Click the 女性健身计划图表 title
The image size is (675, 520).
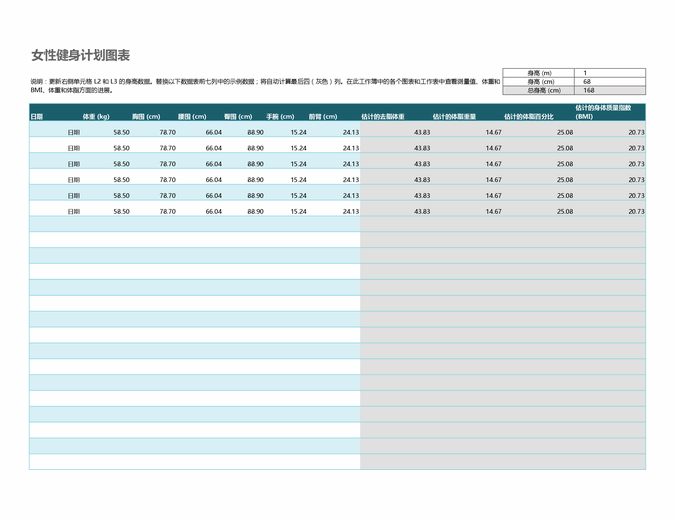[x=80, y=55]
